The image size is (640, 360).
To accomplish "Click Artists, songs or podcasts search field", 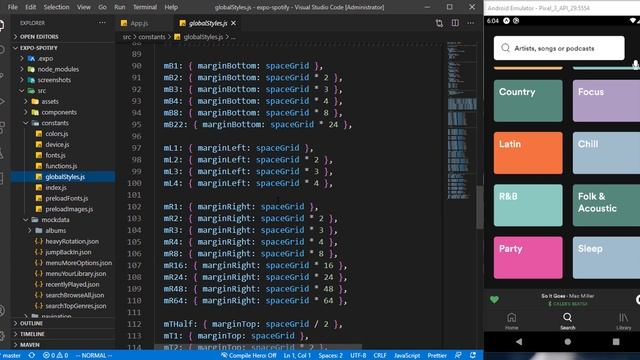I will (x=559, y=48).
